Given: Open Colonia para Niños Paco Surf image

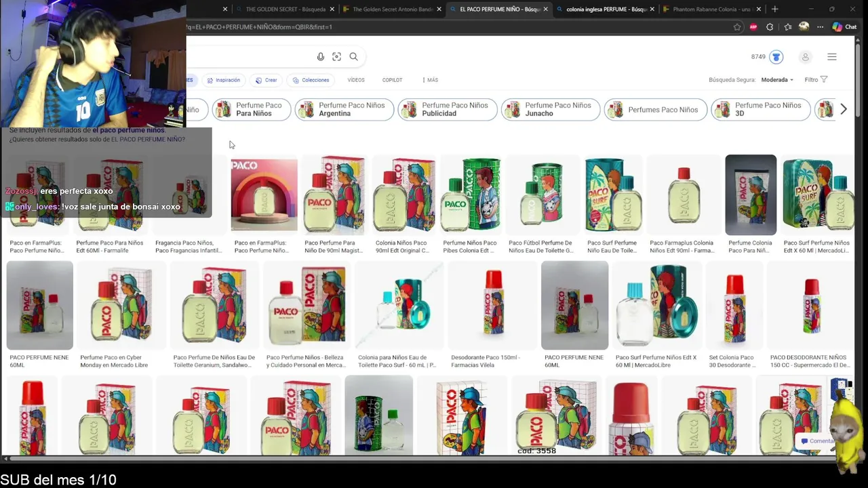Looking at the screenshot, I should [x=399, y=306].
